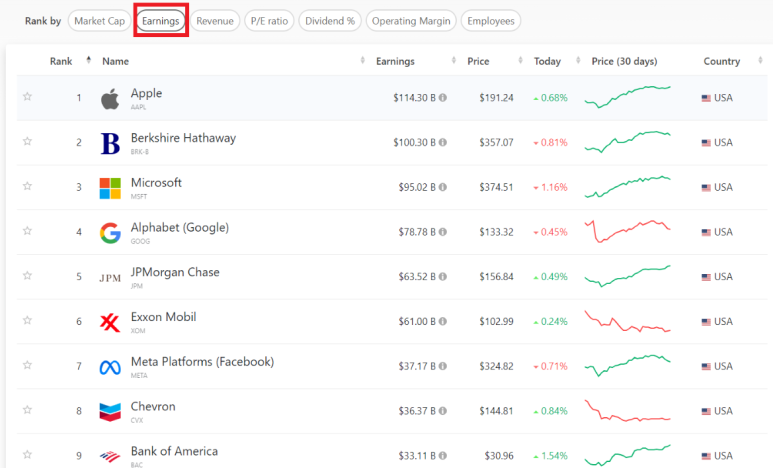773x468 pixels.
Task: Click the Price (30 days) column header
Action: click(x=624, y=61)
